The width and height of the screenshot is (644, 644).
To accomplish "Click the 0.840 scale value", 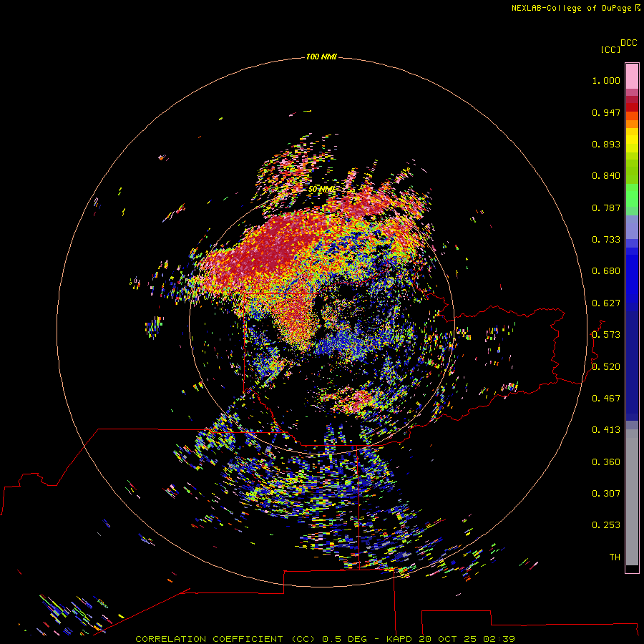I will click(x=606, y=176).
